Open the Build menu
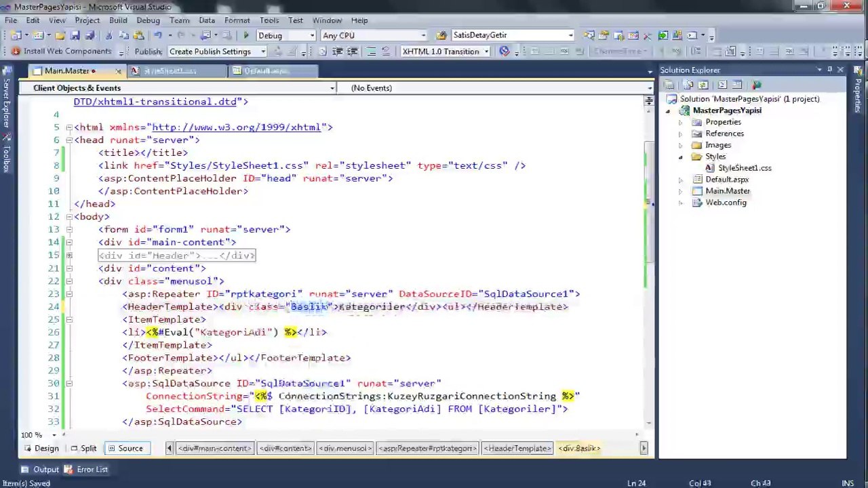Image resolution: width=868 pixels, height=488 pixels. pyautogui.click(x=118, y=20)
